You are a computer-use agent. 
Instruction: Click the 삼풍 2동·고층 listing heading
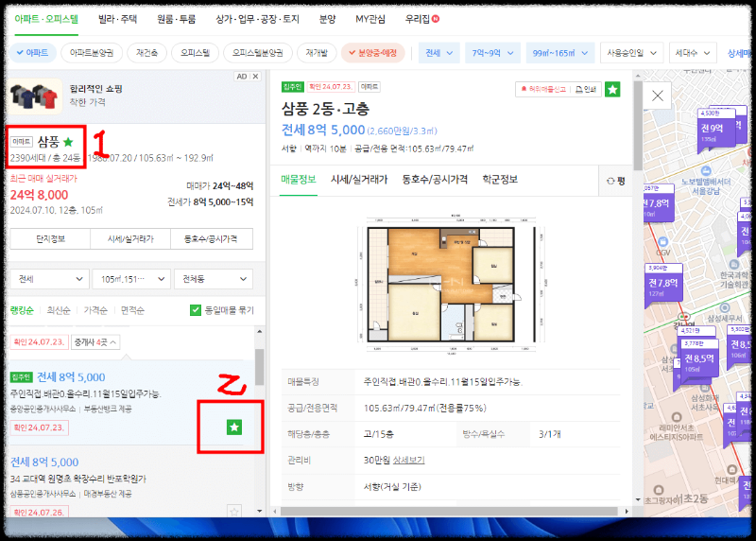coord(325,109)
